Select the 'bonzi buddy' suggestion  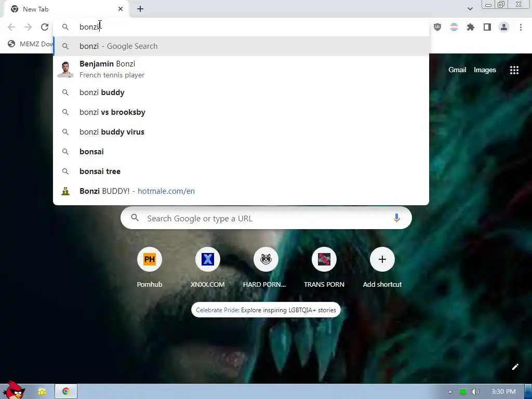click(241, 92)
